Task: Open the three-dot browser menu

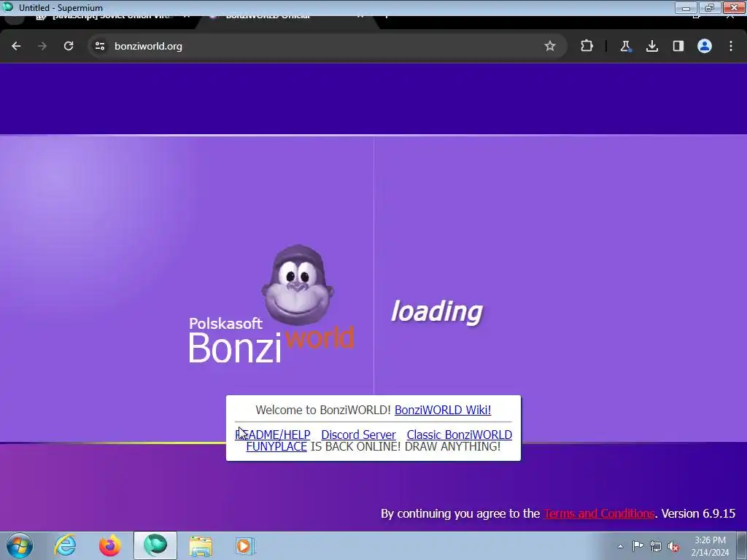Action: click(x=731, y=46)
